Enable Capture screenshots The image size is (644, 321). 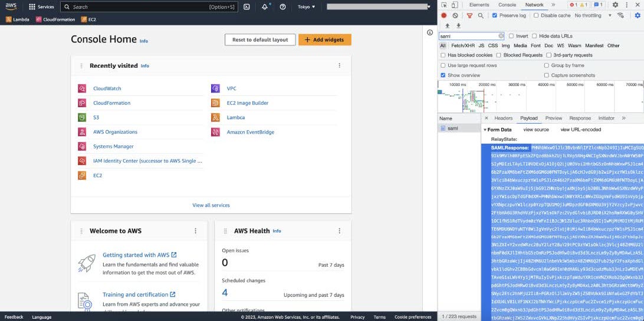click(x=547, y=75)
